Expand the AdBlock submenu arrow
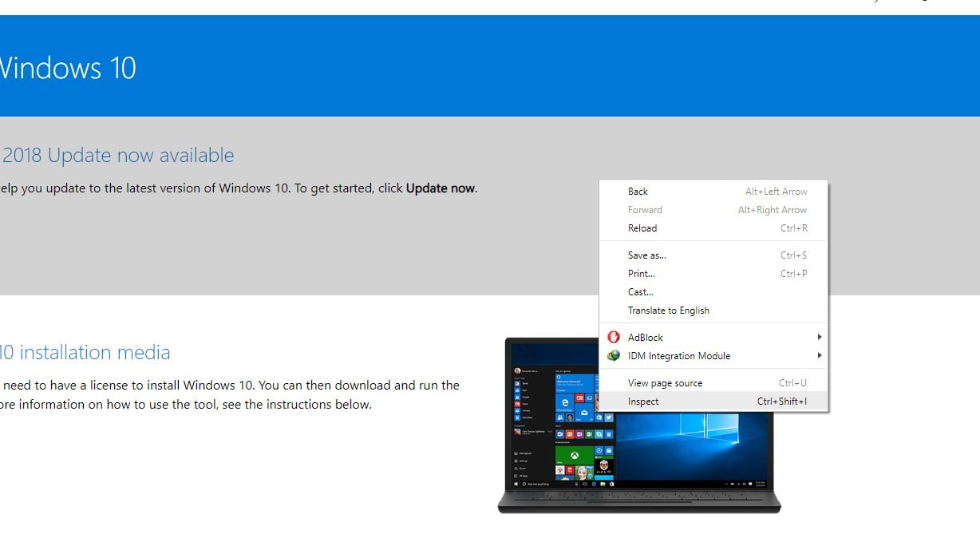 click(819, 337)
